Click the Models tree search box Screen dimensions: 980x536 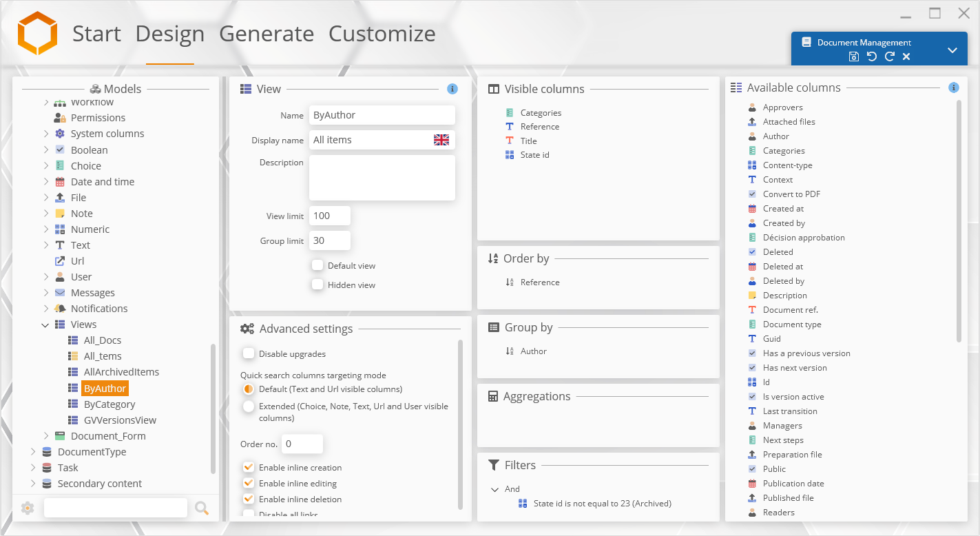(116, 508)
